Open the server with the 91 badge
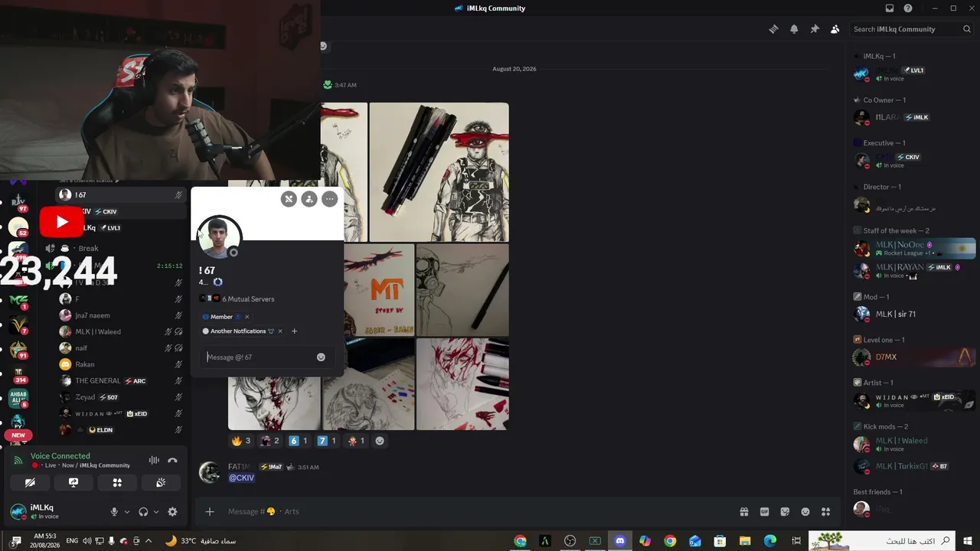 [x=18, y=350]
